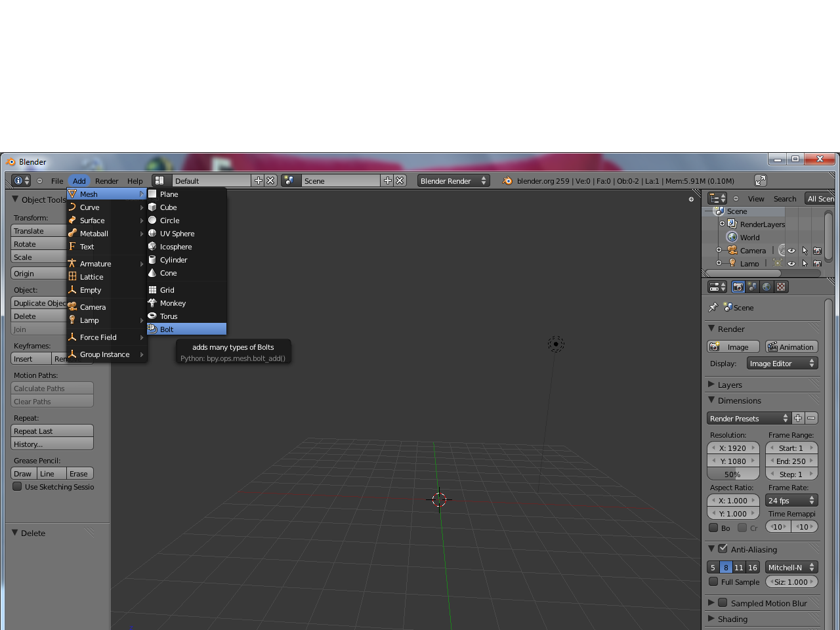Delete the current scene with X icon
Screen dimensions: 840x630
(400, 180)
